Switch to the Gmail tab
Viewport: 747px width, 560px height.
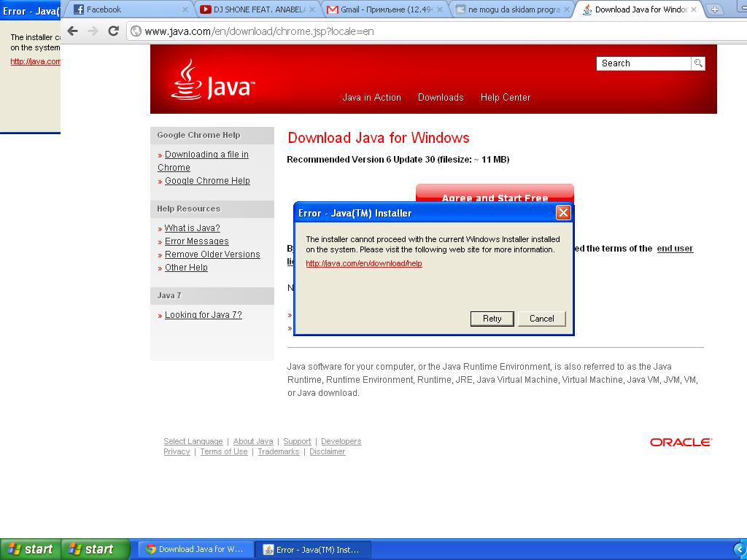387,9
